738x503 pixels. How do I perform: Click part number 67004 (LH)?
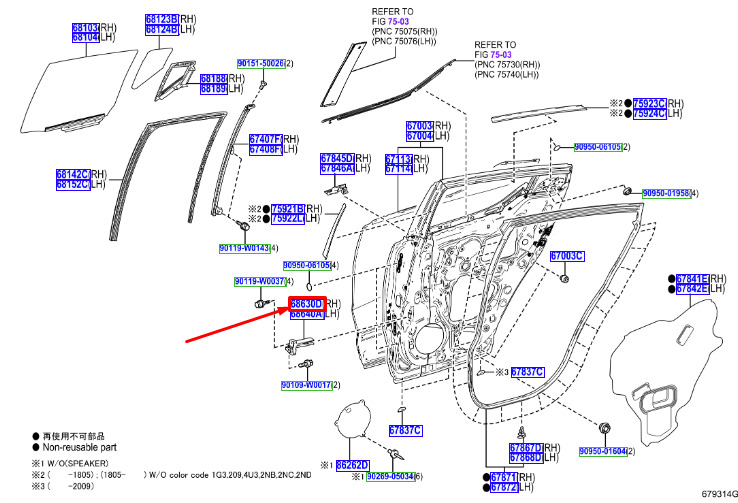tap(420, 136)
